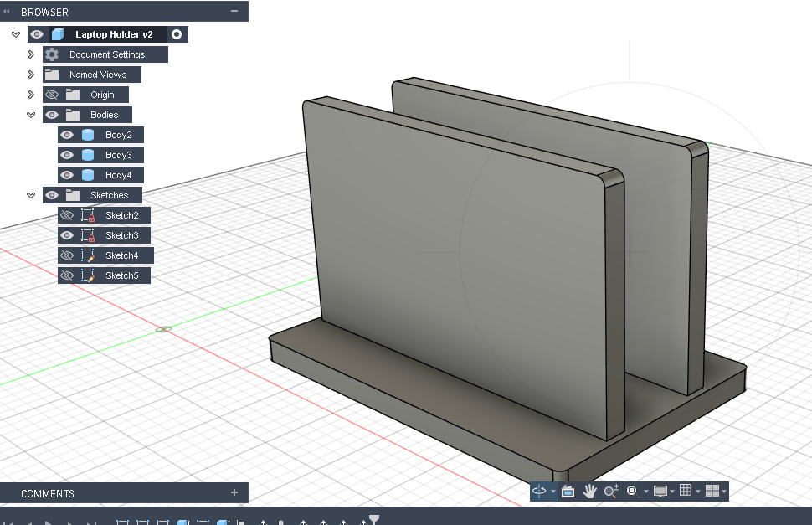The width and height of the screenshot is (812, 525).
Task: Select the Sketch4 label
Action: click(x=122, y=255)
